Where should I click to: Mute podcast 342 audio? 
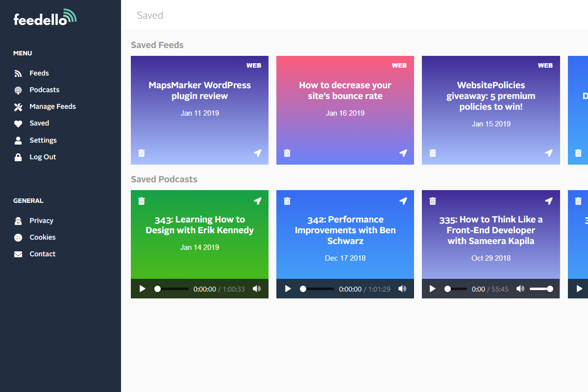[x=402, y=289]
